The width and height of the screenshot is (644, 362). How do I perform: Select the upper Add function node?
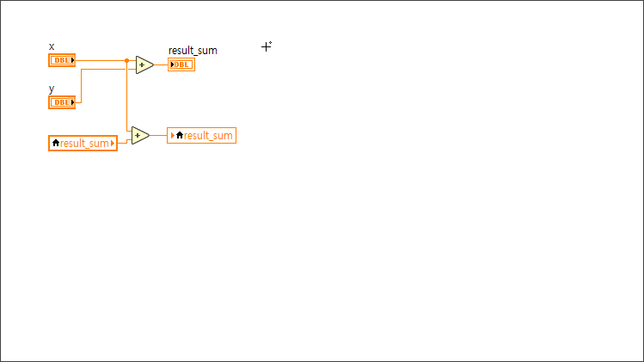click(x=144, y=65)
